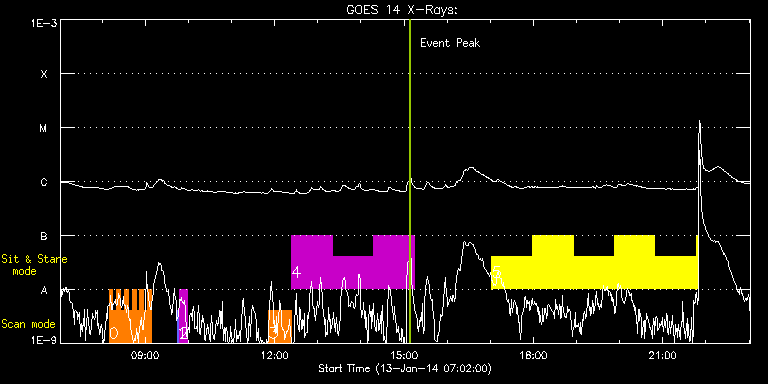
Task: Click the B class axis label
Action: (44, 236)
